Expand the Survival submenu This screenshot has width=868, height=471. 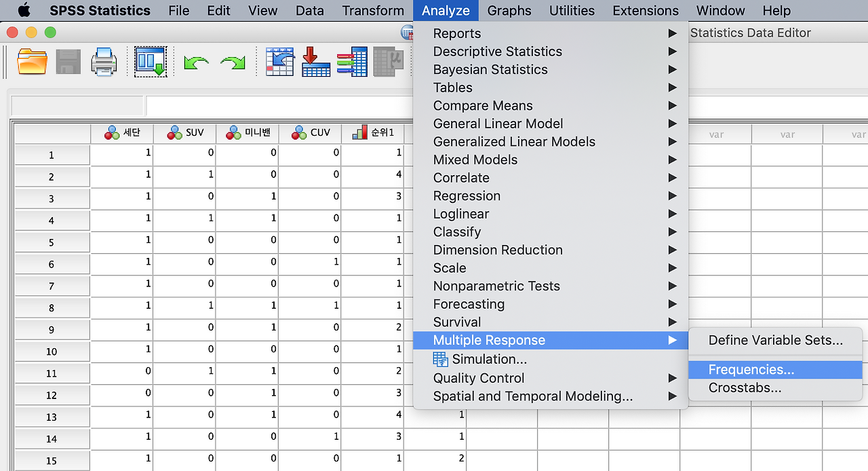click(551, 322)
